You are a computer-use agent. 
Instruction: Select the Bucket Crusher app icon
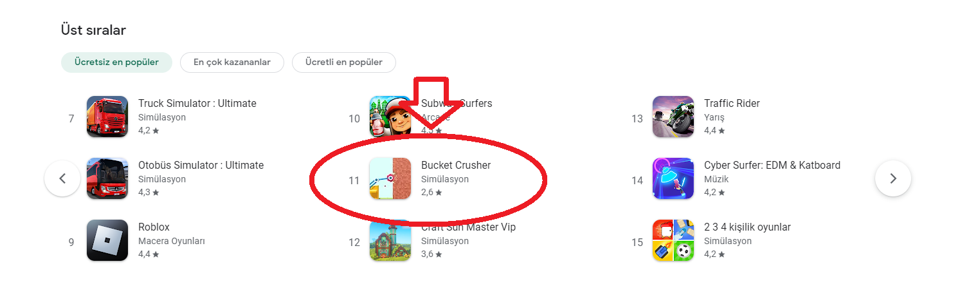point(390,178)
